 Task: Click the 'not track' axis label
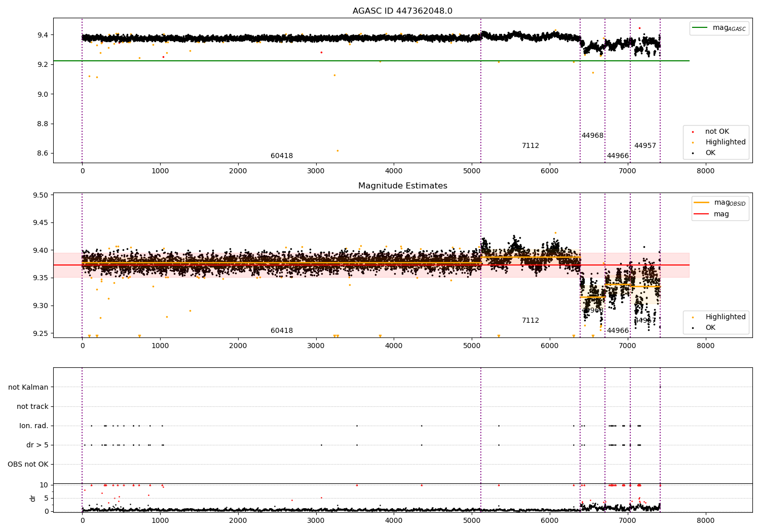(32, 406)
